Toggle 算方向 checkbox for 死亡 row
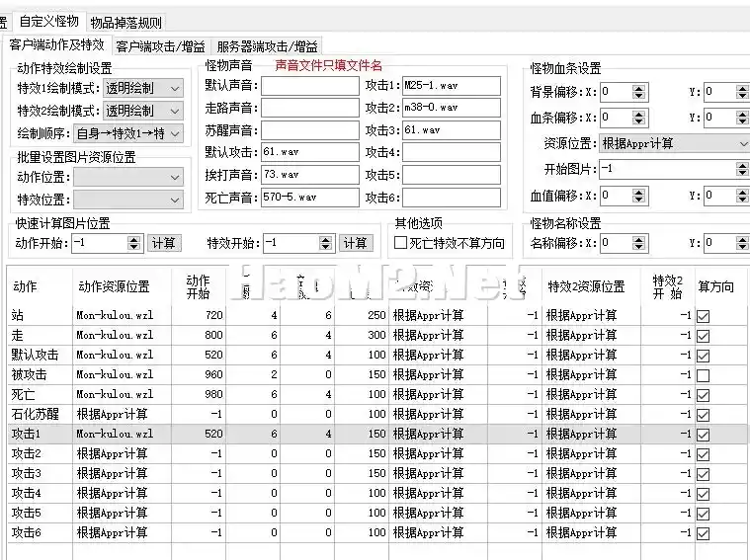 pyautogui.click(x=704, y=395)
